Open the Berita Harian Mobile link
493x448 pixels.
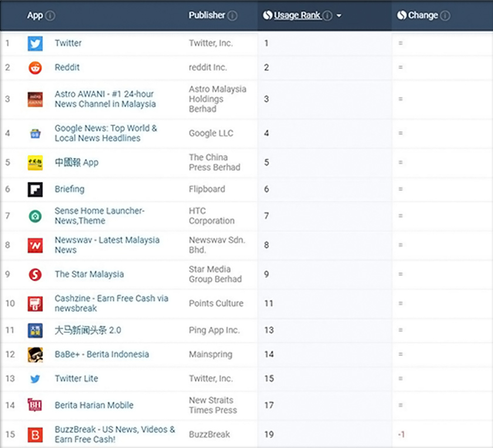pos(94,405)
